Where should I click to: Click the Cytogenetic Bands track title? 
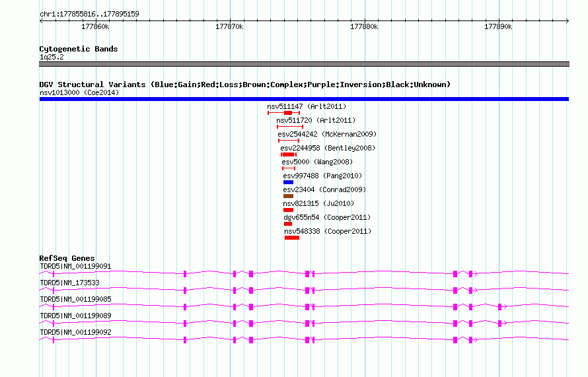tap(79, 49)
